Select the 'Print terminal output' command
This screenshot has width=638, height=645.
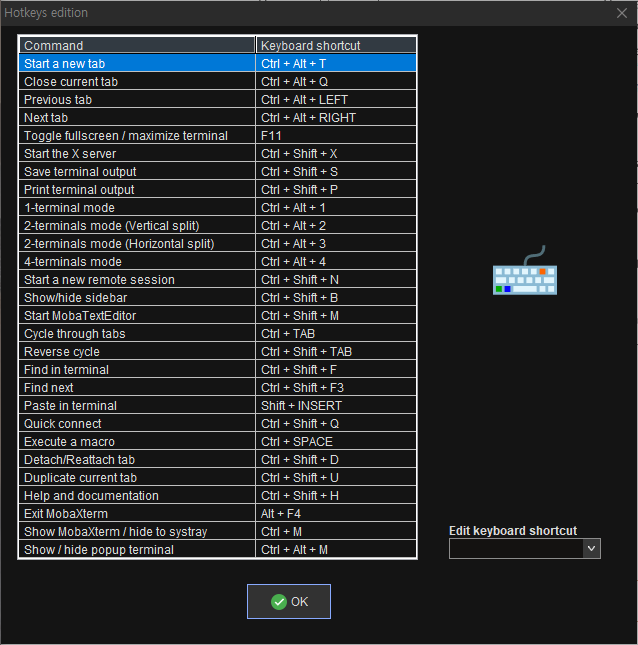(x=137, y=190)
